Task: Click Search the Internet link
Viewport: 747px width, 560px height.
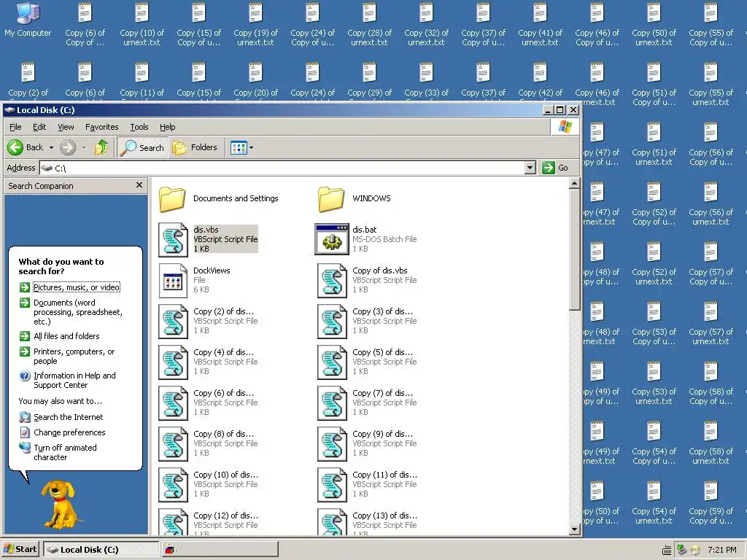Action: pyautogui.click(x=68, y=417)
